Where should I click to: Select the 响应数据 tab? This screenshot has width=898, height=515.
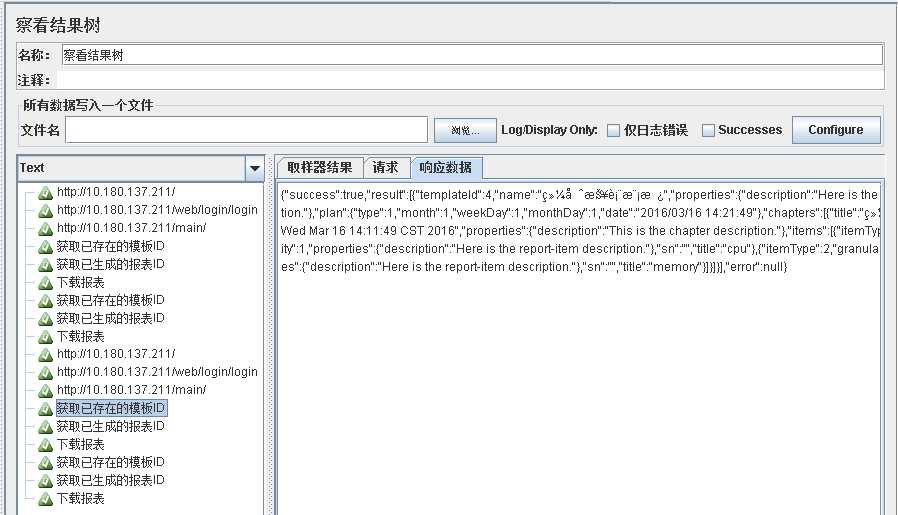click(446, 167)
